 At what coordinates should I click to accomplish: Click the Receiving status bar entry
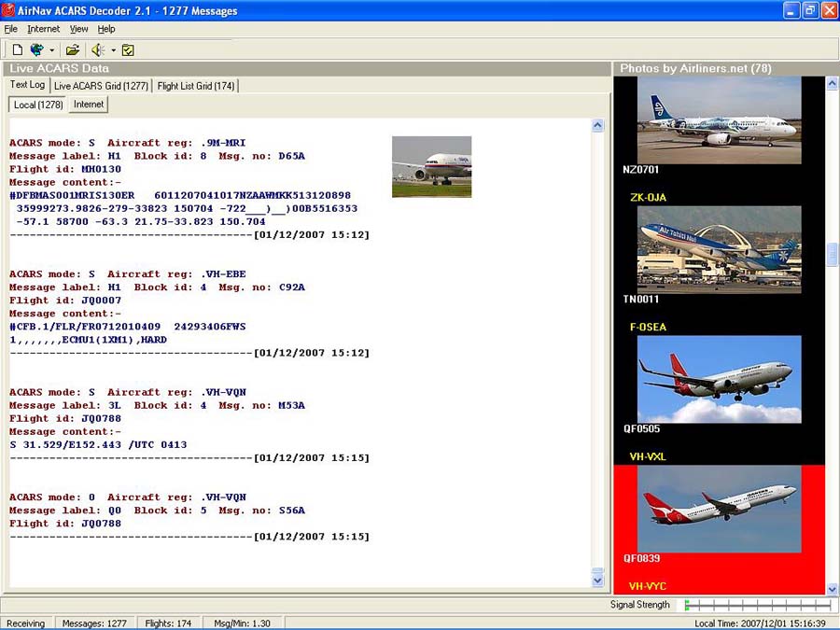[26, 623]
